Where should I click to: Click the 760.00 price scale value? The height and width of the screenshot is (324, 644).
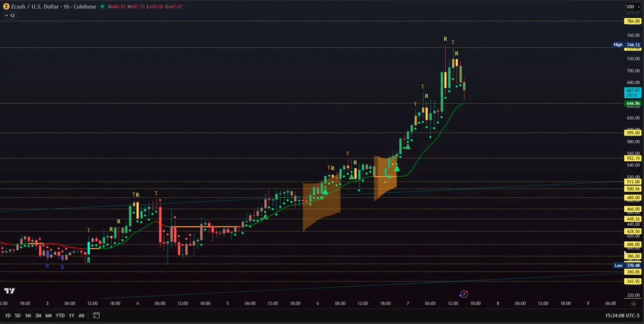coord(633,35)
